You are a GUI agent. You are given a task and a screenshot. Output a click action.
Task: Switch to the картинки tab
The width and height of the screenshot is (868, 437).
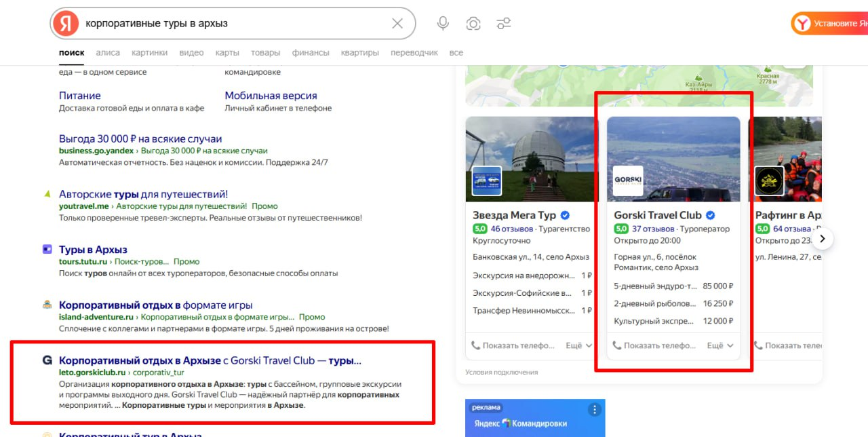tap(149, 52)
